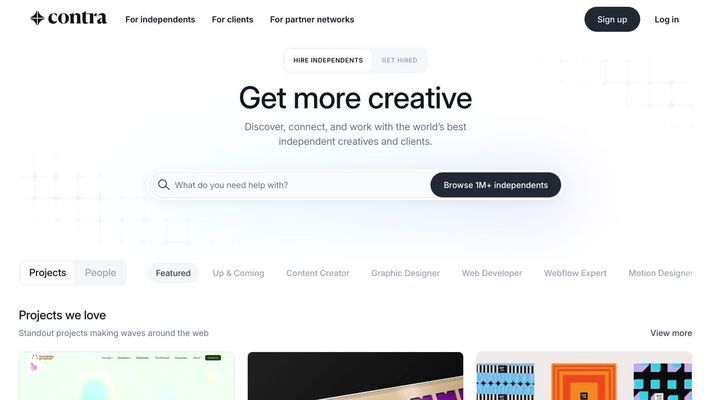
Task: Click the Sign up button
Action: [x=612, y=20]
